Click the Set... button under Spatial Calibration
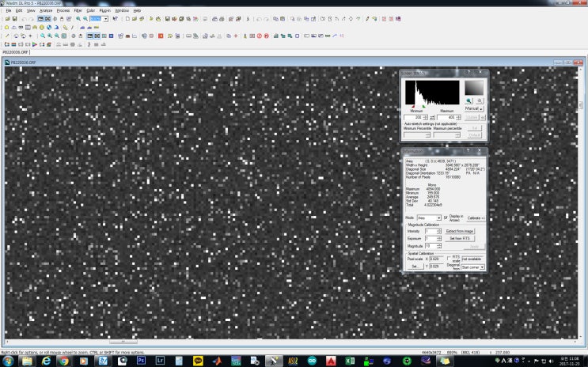This screenshot has width=588, height=367. [415, 267]
